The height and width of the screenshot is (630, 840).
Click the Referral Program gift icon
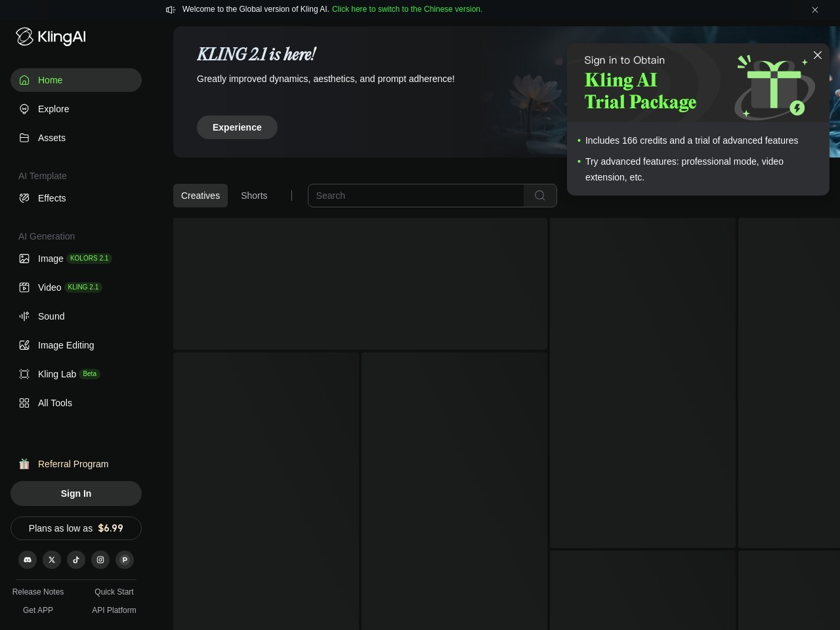(24, 464)
